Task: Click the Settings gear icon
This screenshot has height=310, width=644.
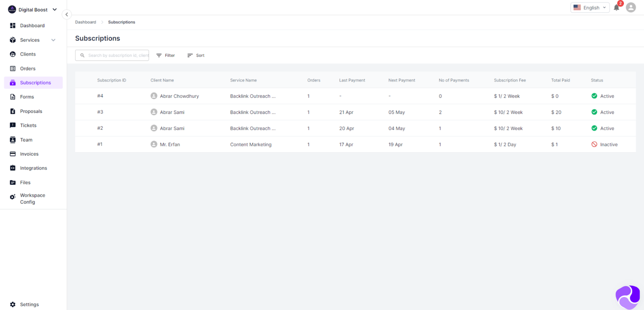Action: coord(12,304)
